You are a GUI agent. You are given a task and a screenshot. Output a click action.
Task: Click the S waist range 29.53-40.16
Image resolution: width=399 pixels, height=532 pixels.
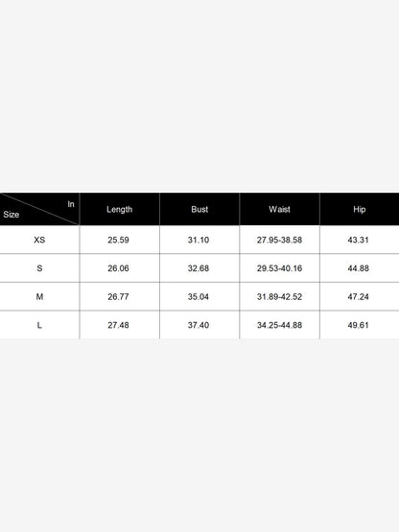pyautogui.click(x=279, y=268)
